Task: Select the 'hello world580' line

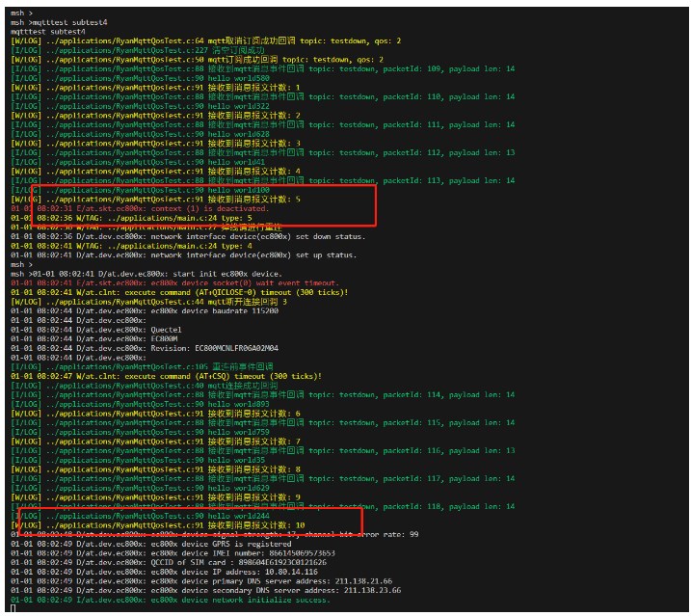Action: [x=140, y=78]
